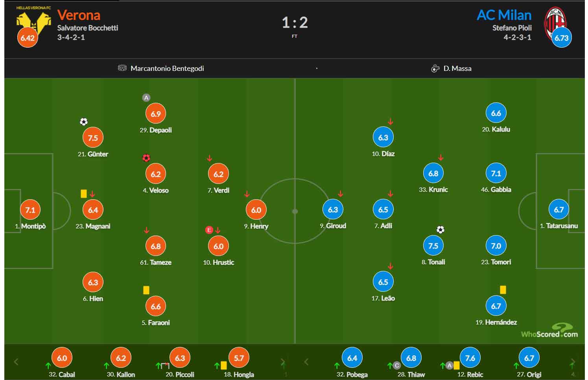Show previous Verona substitutes with left arrow
The height and width of the screenshot is (380, 588).
[x=16, y=362]
